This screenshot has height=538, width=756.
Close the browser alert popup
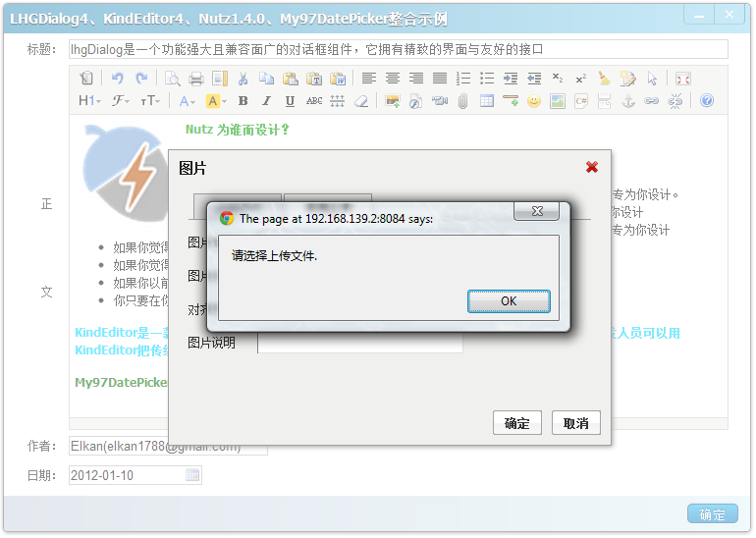click(537, 211)
